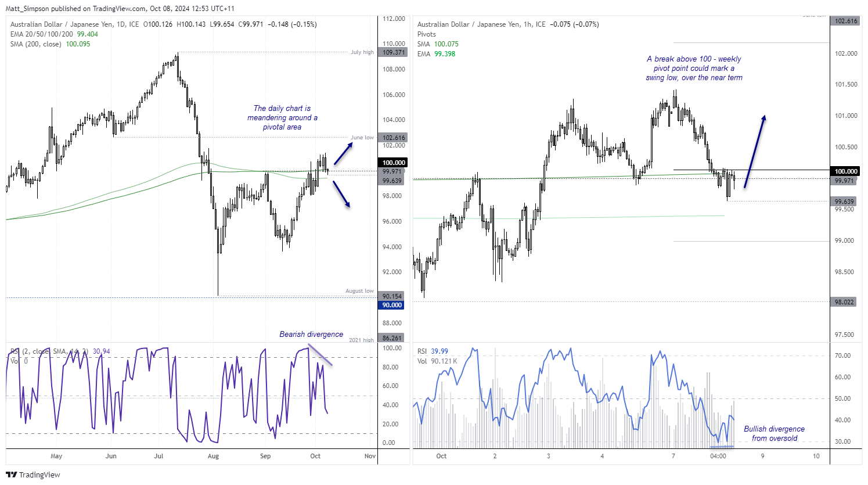
Task: Click the 98.500 tick on hourly price axis
Action: [x=845, y=272]
